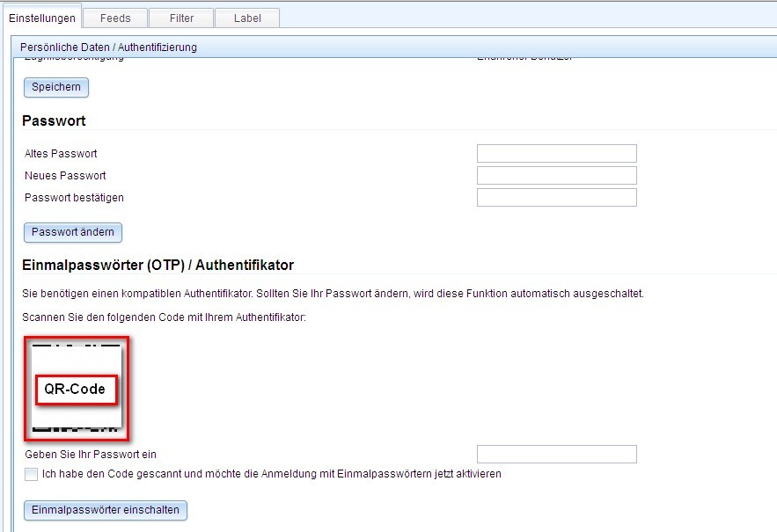Switch to the Feeds tab
Image resolution: width=777 pixels, height=532 pixels.
click(x=114, y=18)
